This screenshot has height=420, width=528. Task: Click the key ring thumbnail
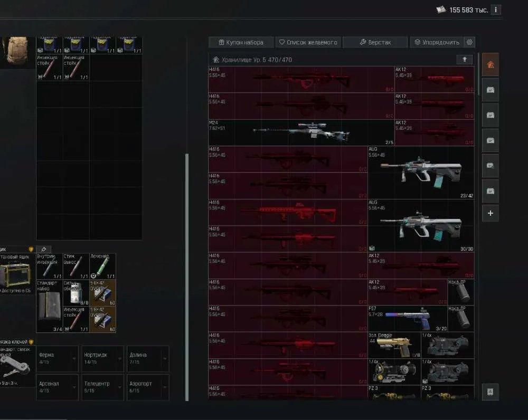pos(15,366)
